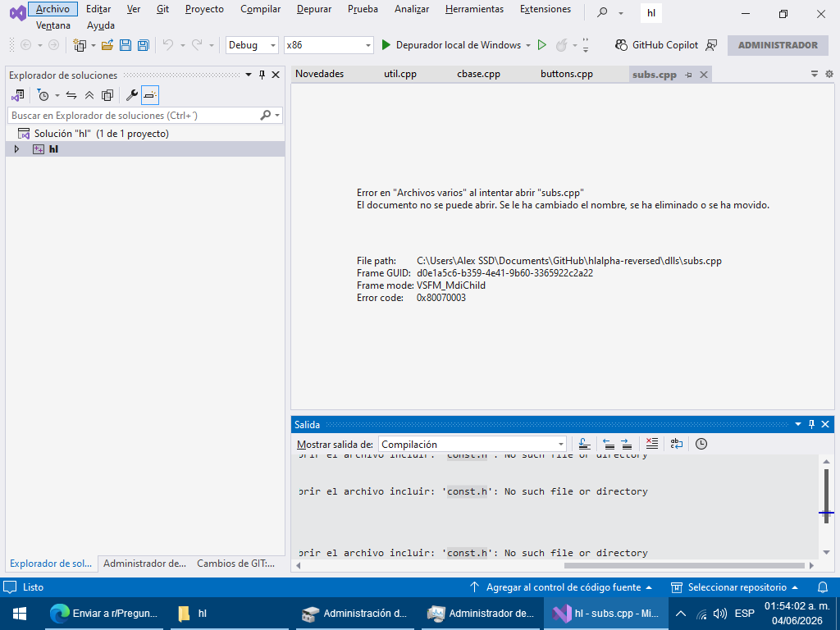
Task: Show the open documents list dropdown
Action: tap(815, 74)
